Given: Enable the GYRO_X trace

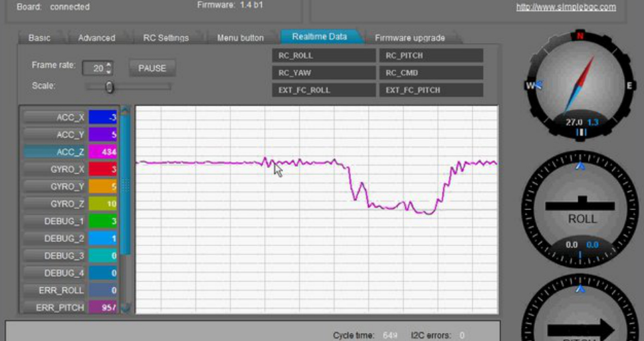Looking at the screenshot, I should 54,170.
